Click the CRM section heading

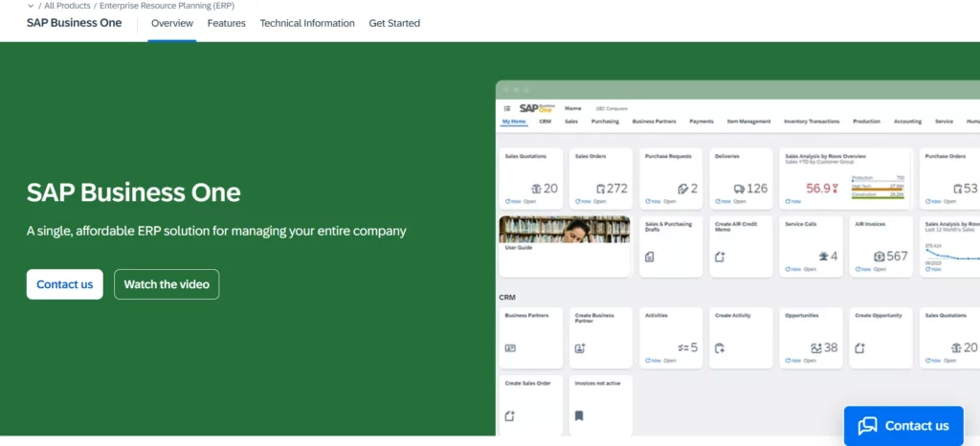[x=507, y=298]
